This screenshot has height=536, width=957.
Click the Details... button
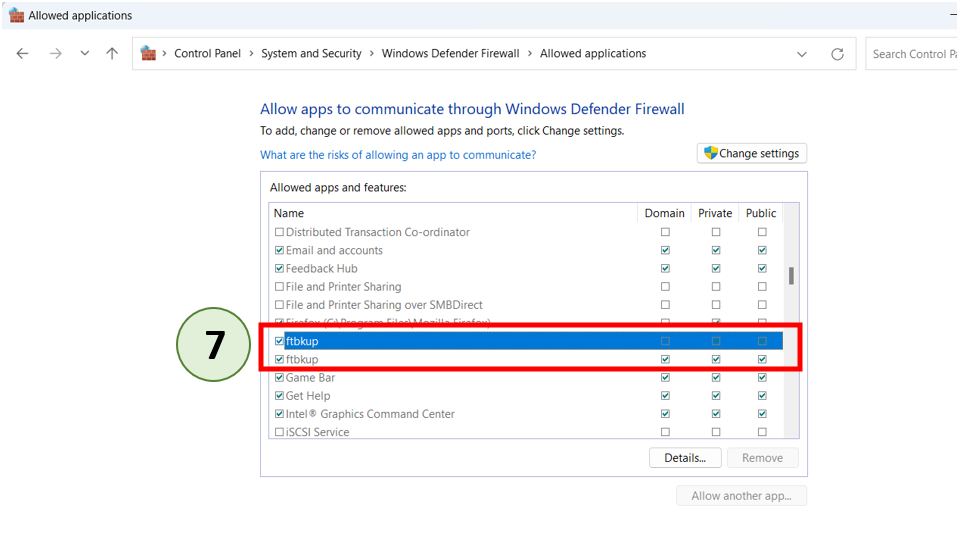(x=684, y=458)
